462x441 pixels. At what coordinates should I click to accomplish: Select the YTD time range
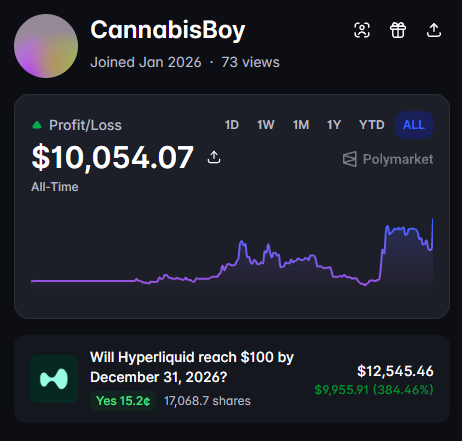tap(372, 125)
